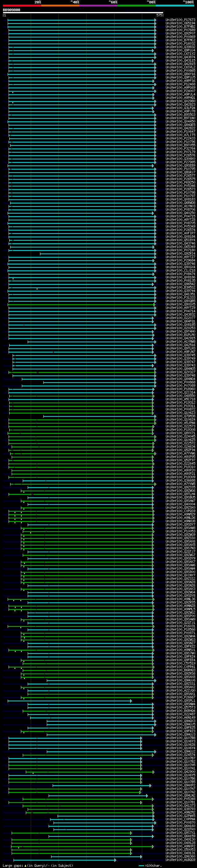Screen dimensions: 197x868
Task: Click label UniRef100_A5JPN4
Action: 180,422
